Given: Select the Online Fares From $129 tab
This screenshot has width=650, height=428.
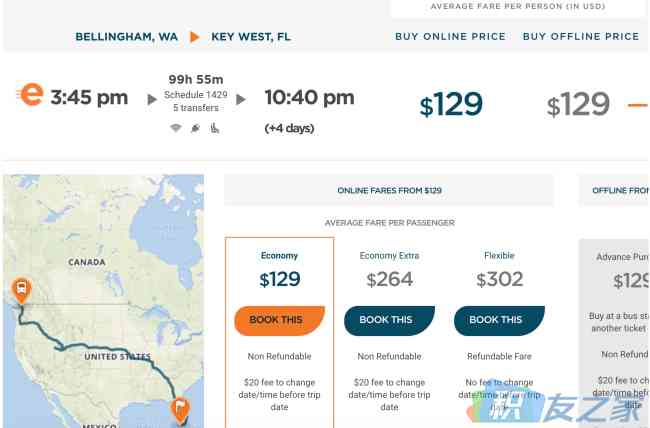Looking at the screenshot, I should 389,190.
